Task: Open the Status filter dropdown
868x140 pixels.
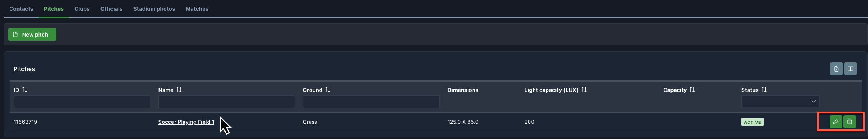Action: [x=780, y=102]
